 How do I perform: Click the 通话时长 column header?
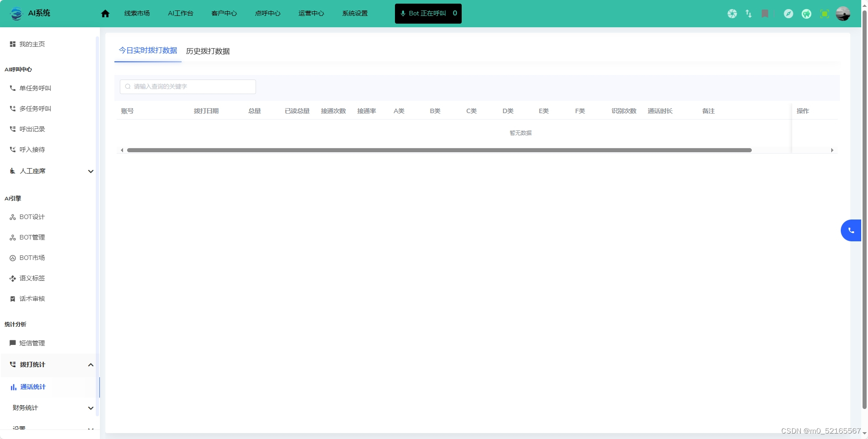660,111
